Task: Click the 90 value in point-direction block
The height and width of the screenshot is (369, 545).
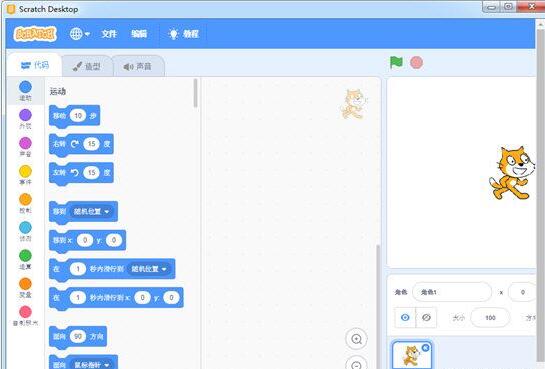Action: tap(78, 336)
